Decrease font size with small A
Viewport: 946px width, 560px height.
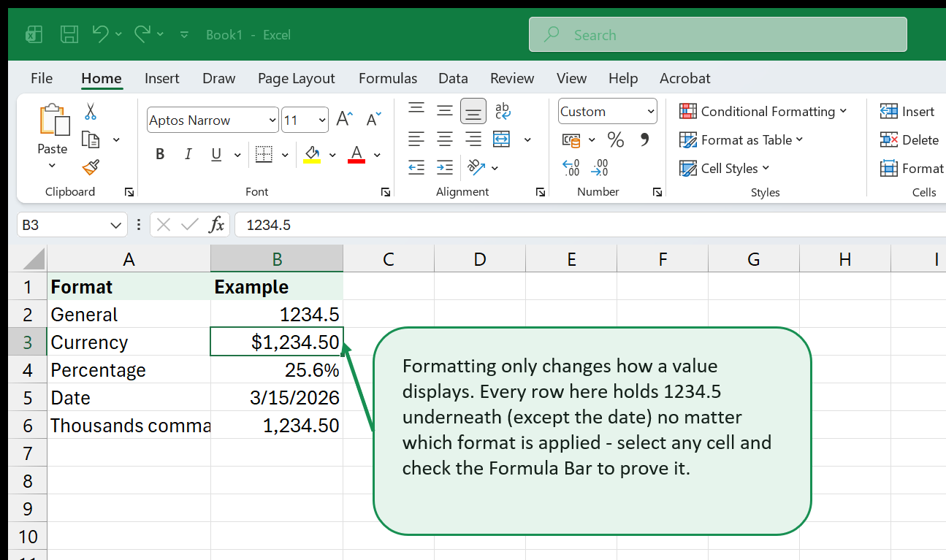pyautogui.click(x=373, y=120)
